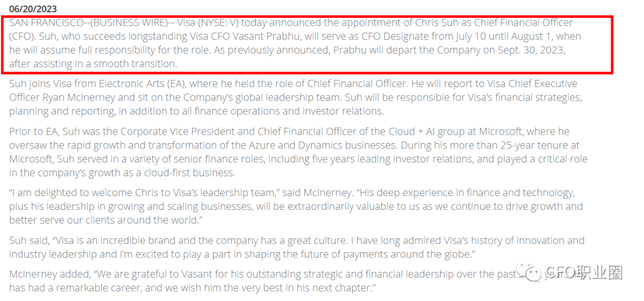Click the 'CFO职业圈' watermark text
Screen dimensions: 644x301
pyautogui.click(x=584, y=272)
